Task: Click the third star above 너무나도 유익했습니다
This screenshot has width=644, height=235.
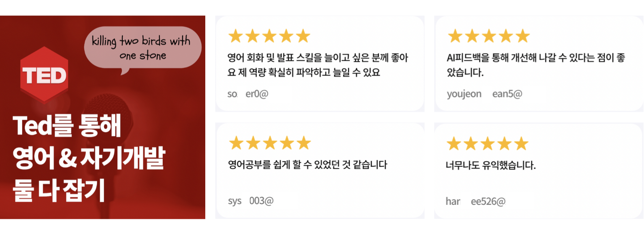Action: 488,144
